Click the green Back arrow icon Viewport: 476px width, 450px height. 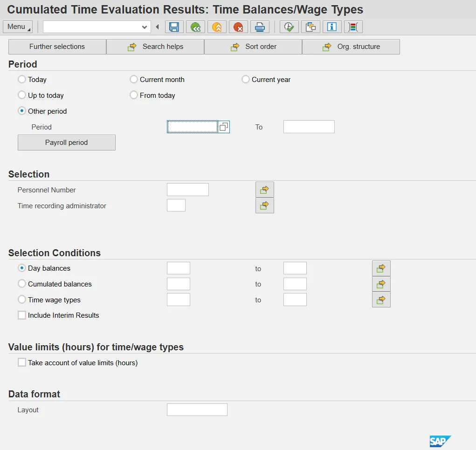click(195, 27)
